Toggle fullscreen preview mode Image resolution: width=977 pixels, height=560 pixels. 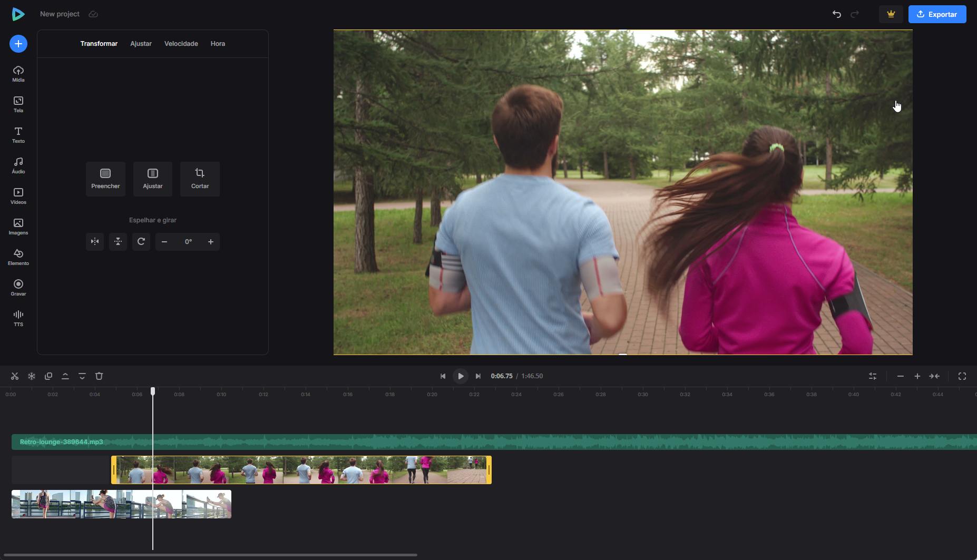click(962, 376)
